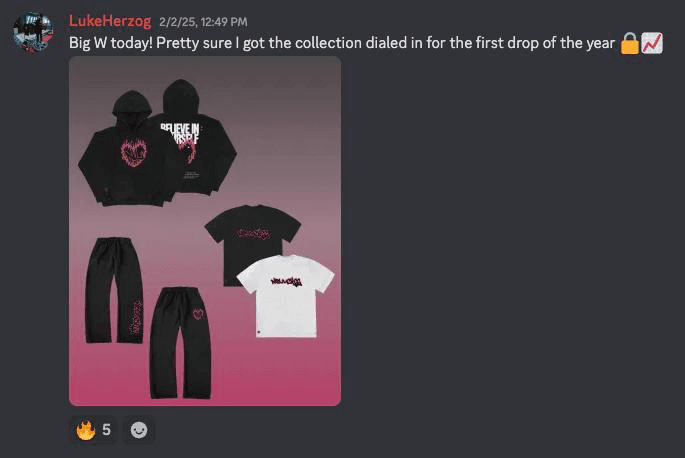
Task: Click the lock emoji in the message
Action: coord(630,43)
